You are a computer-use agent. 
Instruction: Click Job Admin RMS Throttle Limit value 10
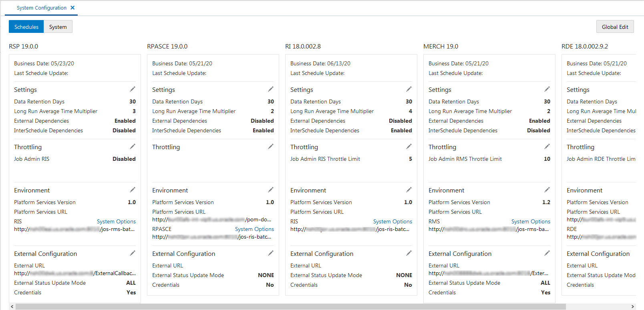(x=547, y=159)
